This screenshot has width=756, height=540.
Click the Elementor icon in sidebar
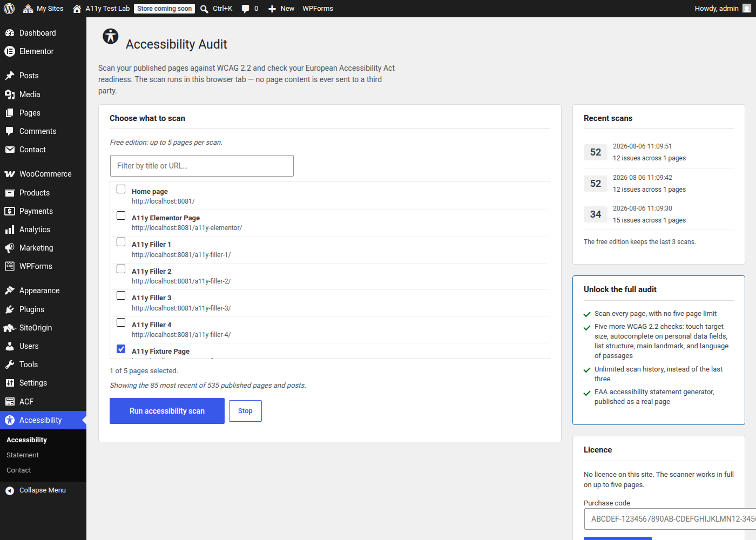[x=10, y=51]
